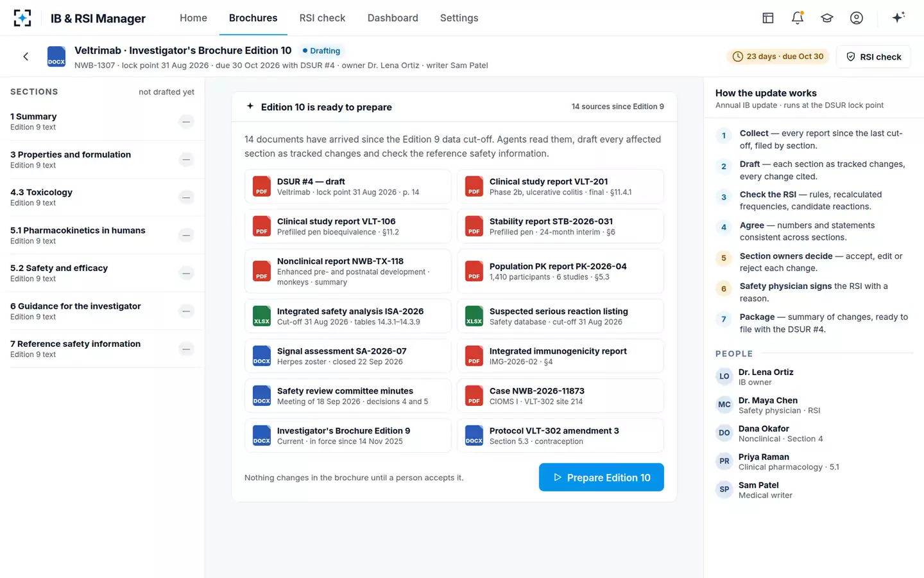The width and height of the screenshot is (924, 578).
Task: Click the PDF icon of DSUR #4 draft
Action: [x=262, y=186]
